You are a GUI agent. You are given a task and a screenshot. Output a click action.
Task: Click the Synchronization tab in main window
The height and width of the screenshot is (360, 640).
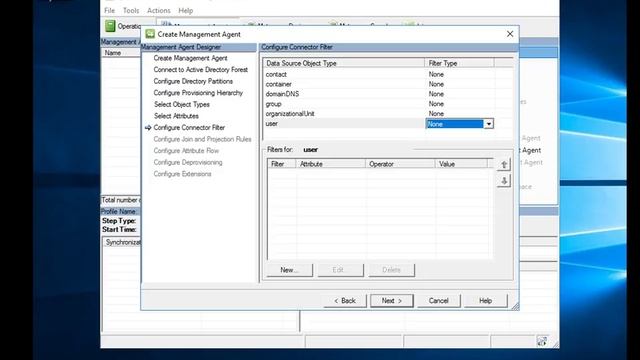122,242
